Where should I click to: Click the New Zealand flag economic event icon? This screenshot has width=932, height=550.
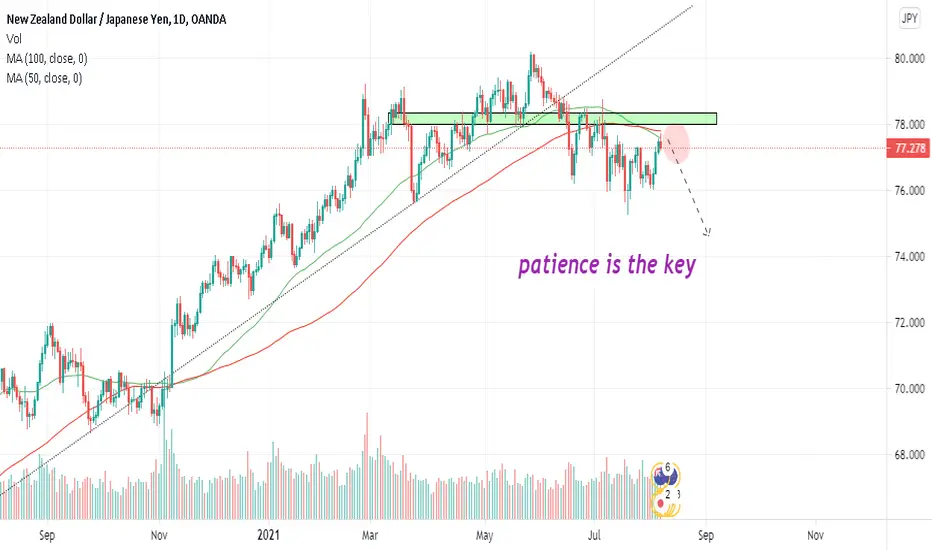(x=665, y=476)
